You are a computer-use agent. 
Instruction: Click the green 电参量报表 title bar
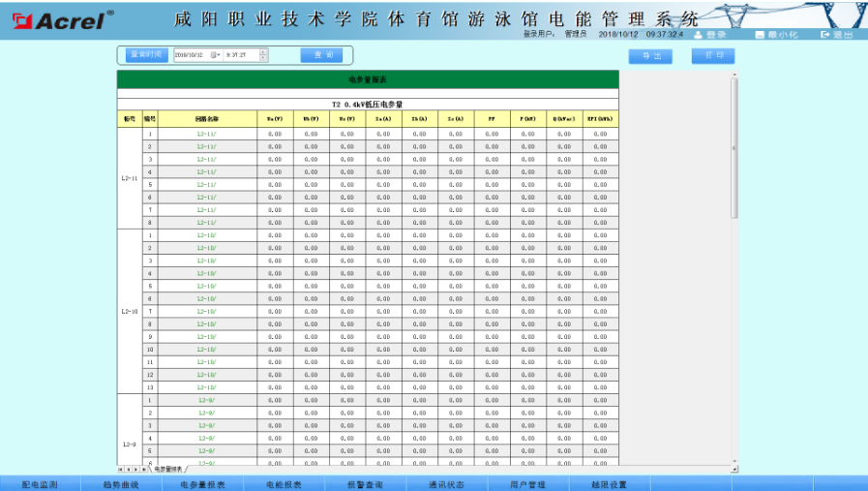[368, 79]
